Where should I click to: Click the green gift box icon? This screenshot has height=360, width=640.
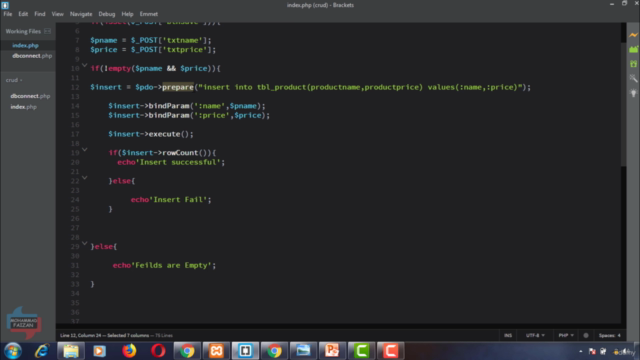coord(633,64)
